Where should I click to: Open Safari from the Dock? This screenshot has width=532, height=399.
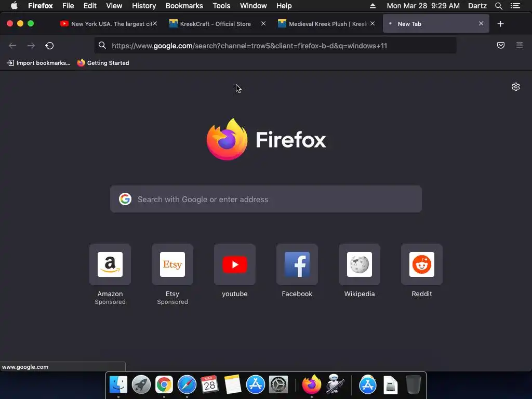coord(187,385)
